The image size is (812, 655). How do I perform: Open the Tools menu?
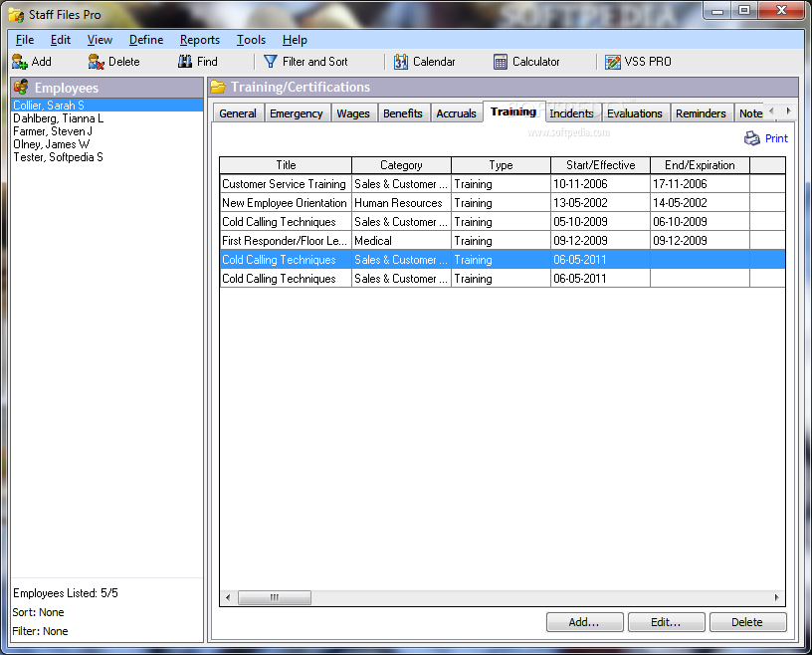(x=251, y=40)
